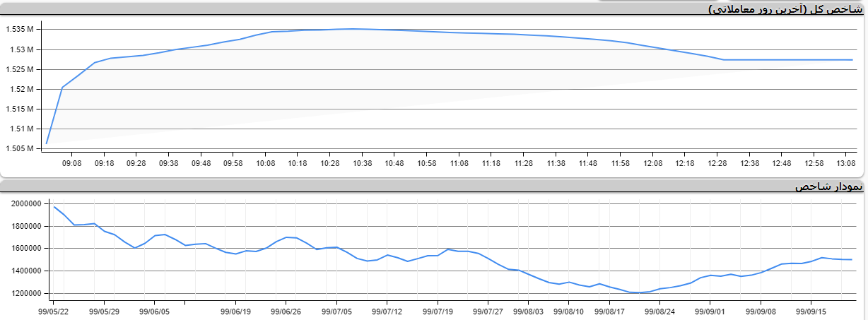The height and width of the screenshot is (320, 868).
Task: Click the 'نمودار شاخص' panel header
Action: [x=828, y=186]
